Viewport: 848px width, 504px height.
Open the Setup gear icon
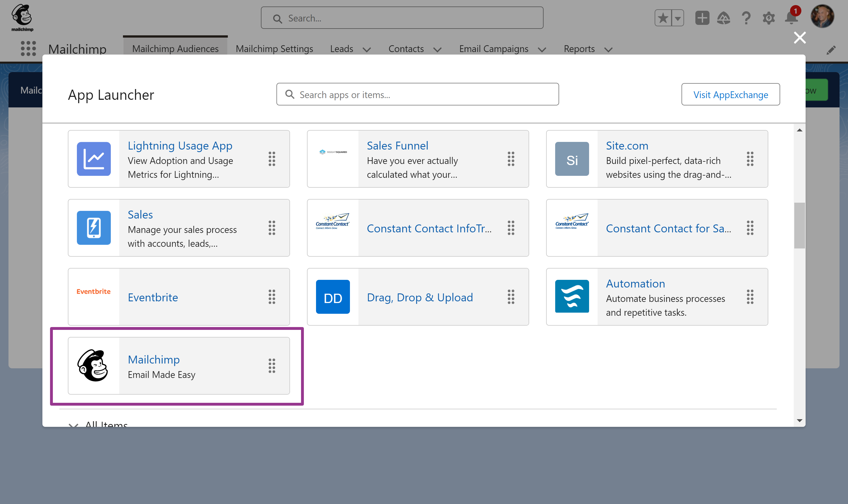point(769,18)
